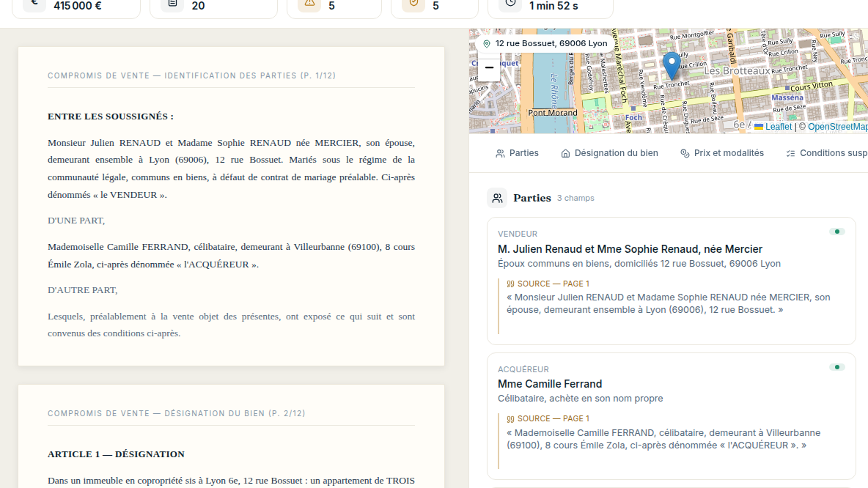Open the Désignation du bien tab
This screenshot has height=488, width=868.
[609, 153]
